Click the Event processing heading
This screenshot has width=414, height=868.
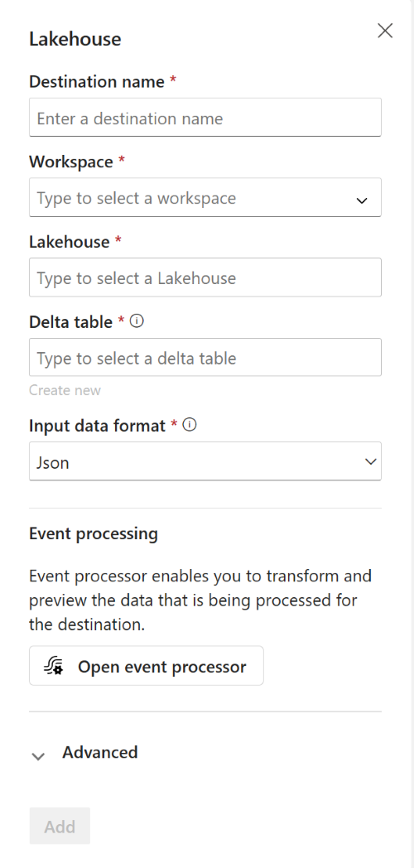tap(94, 533)
